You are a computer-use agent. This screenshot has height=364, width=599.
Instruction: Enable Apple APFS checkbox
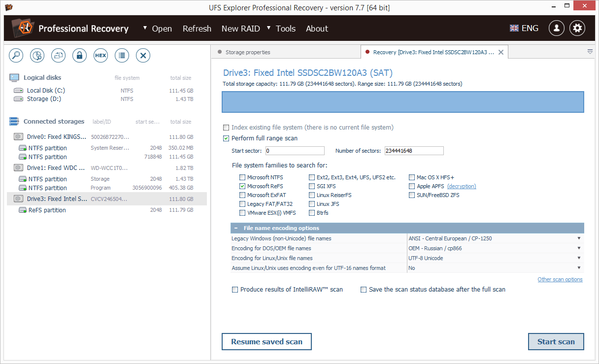point(412,186)
